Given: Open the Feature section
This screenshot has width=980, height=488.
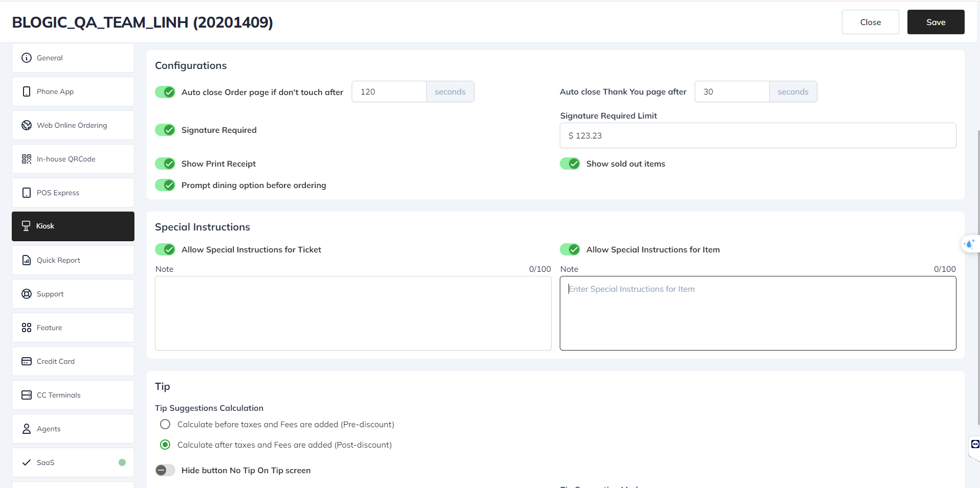Looking at the screenshot, I should (73, 328).
